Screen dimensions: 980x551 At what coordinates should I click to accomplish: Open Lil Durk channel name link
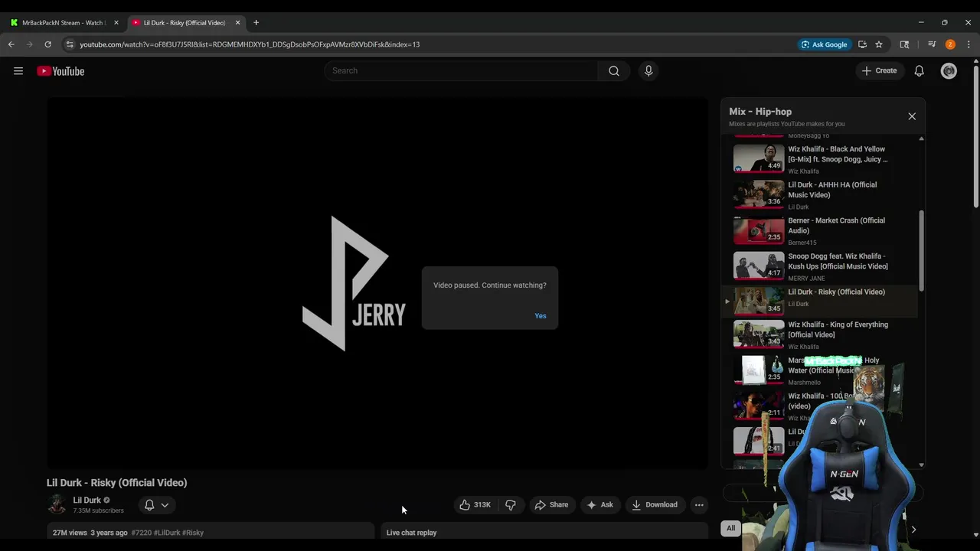(87, 500)
